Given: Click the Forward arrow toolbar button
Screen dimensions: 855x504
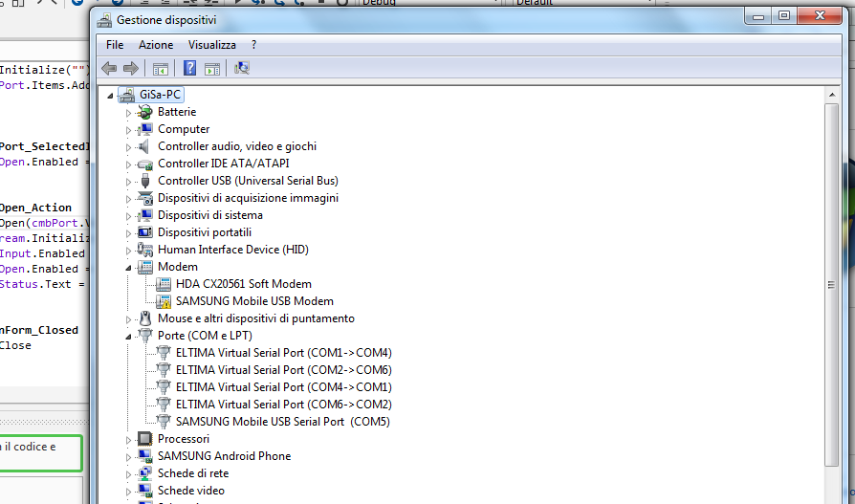Looking at the screenshot, I should 131,68.
